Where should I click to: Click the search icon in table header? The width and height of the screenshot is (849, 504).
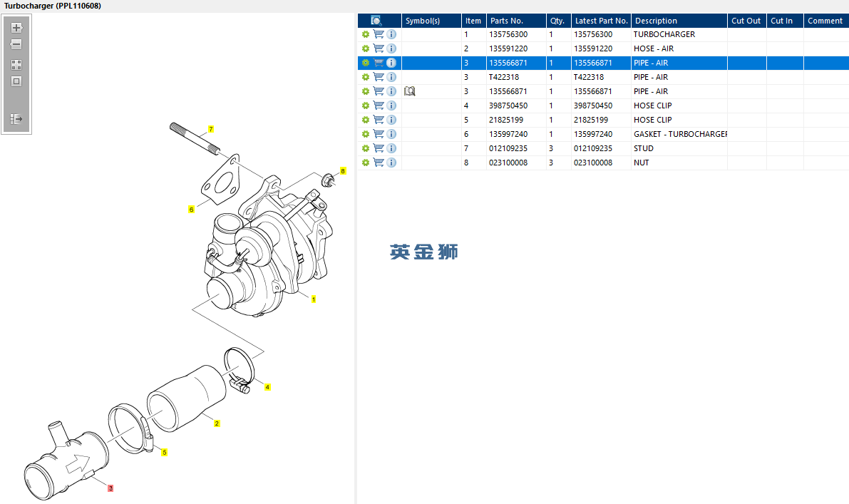point(376,21)
